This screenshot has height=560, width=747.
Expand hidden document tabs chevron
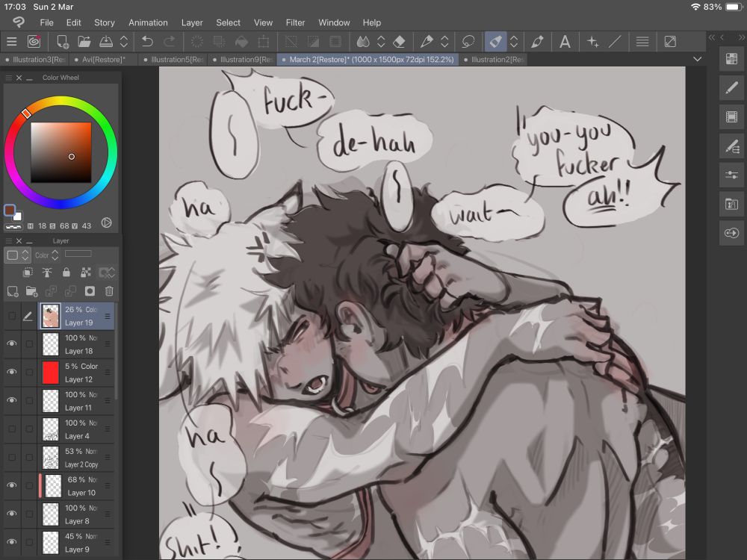click(698, 60)
